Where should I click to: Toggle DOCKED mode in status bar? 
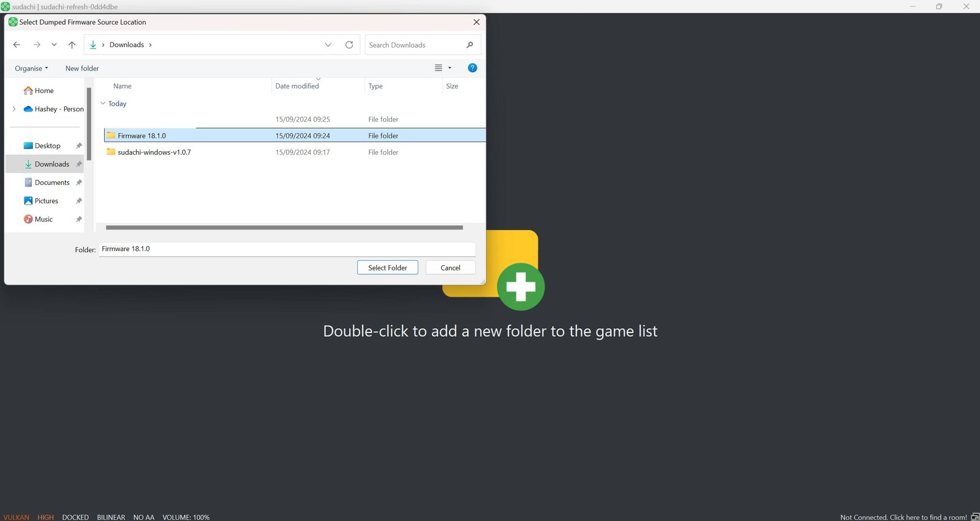pyautogui.click(x=75, y=517)
